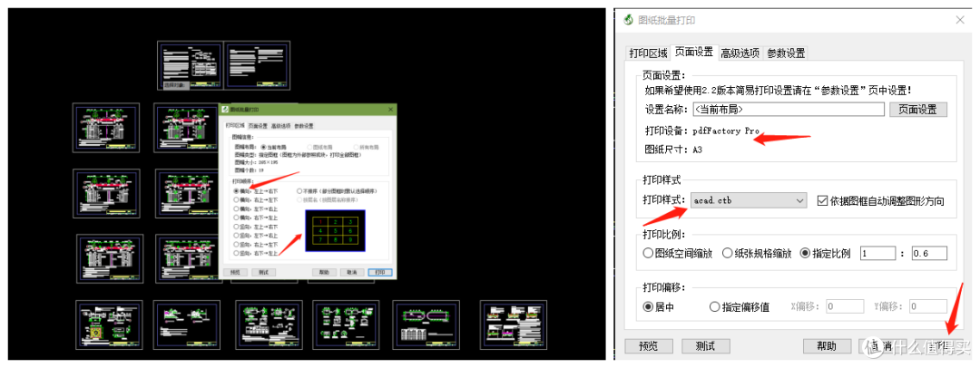Switch to 打印区域 tab in right dialog
Viewport: 980px width, 368px height.
pos(648,53)
